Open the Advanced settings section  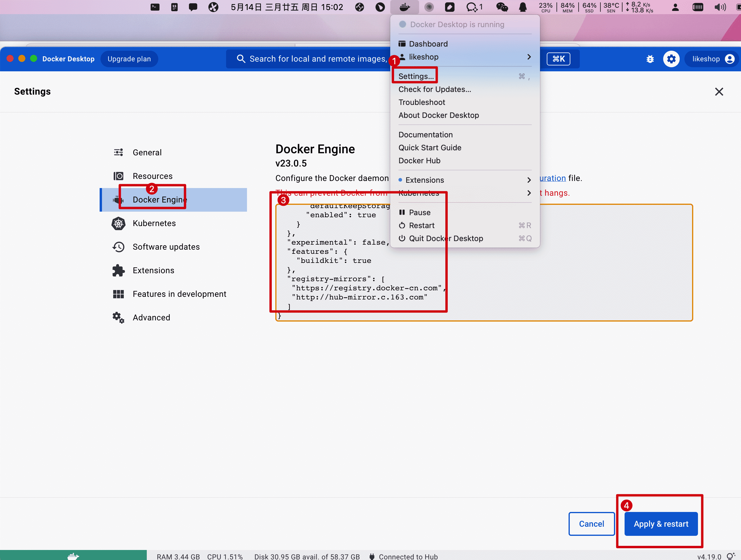pos(174,317)
